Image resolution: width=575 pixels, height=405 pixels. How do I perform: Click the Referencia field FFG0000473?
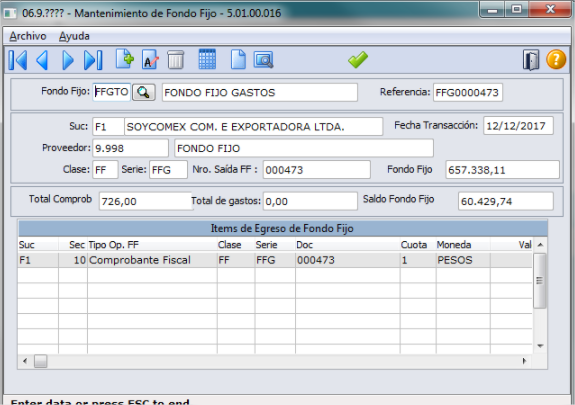(x=468, y=92)
